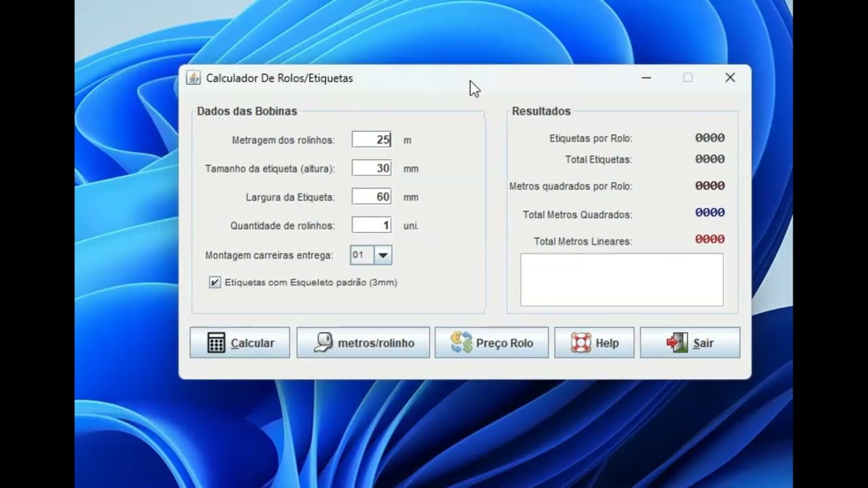Click Total Metros Lineares label
Image resolution: width=868 pixels, height=488 pixels.
pos(583,241)
